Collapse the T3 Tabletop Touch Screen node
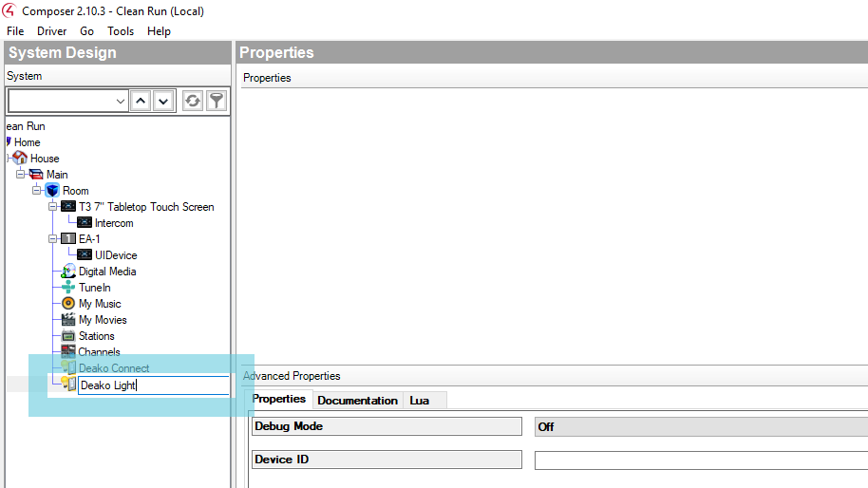The height and width of the screenshot is (488, 868). click(x=52, y=206)
